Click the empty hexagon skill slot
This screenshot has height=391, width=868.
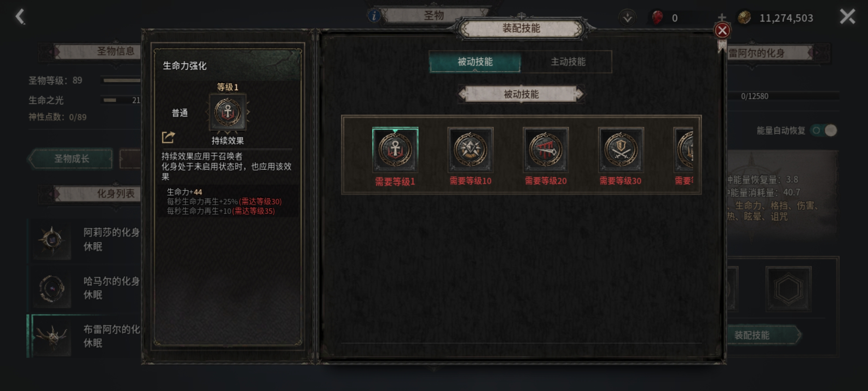[x=788, y=289]
